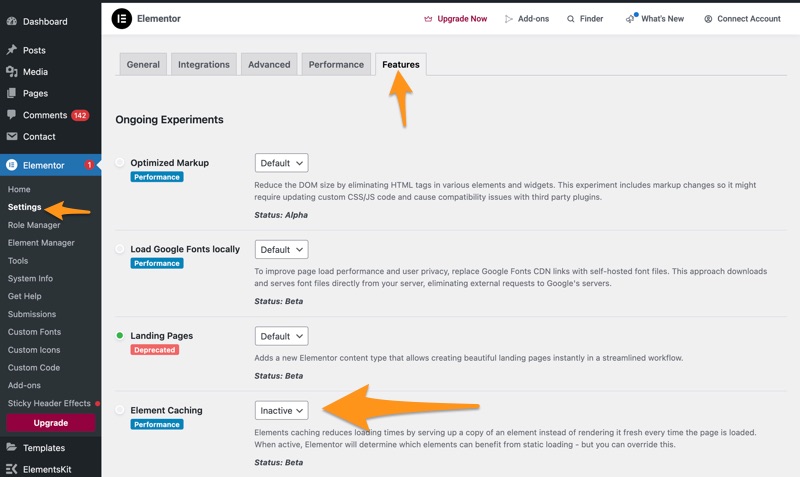Image resolution: width=800 pixels, height=477 pixels.
Task: Open Home in Elementor submenu
Action: pyautogui.click(x=19, y=189)
